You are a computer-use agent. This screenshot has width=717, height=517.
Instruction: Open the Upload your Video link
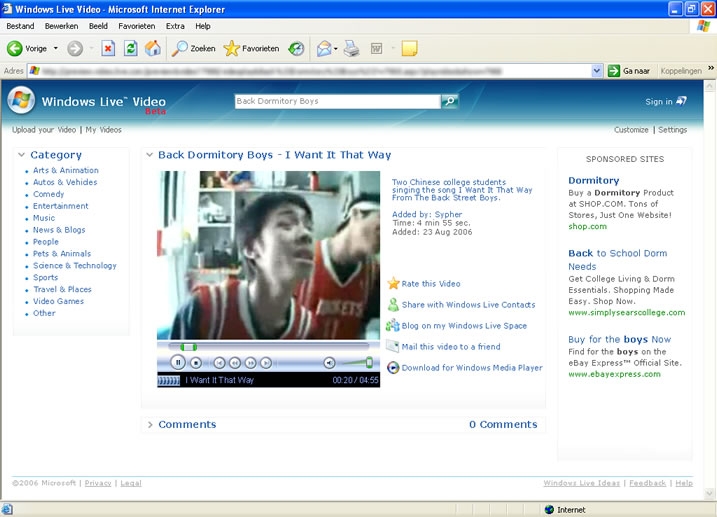coord(44,130)
